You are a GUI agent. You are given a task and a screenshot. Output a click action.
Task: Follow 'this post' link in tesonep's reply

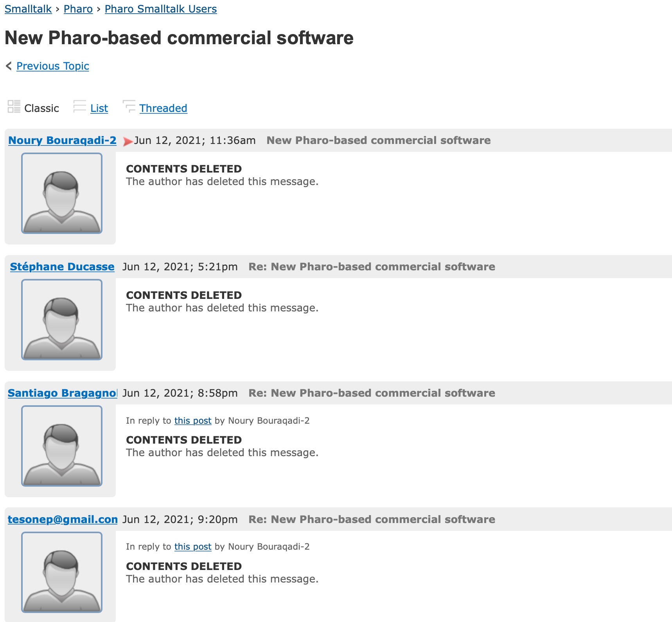tap(193, 546)
